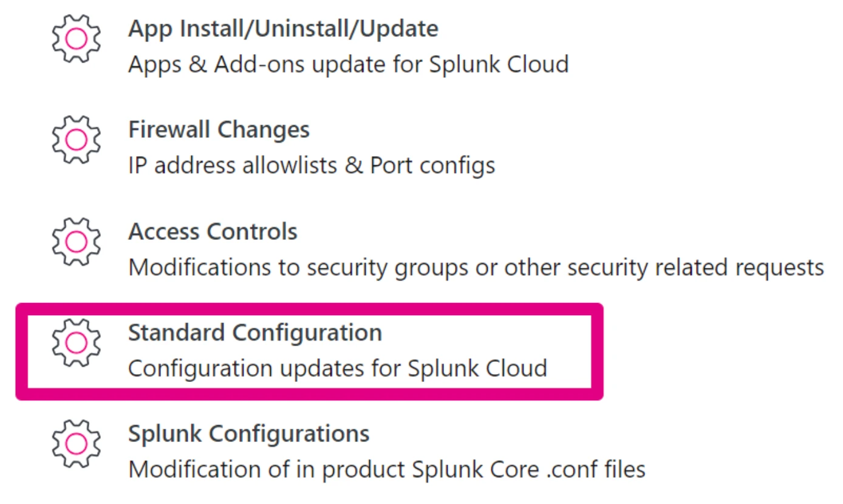The height and width of the screenshot is (504, 843).
Task: Open the Firewall Changes heading
Action: coord(219,129)
